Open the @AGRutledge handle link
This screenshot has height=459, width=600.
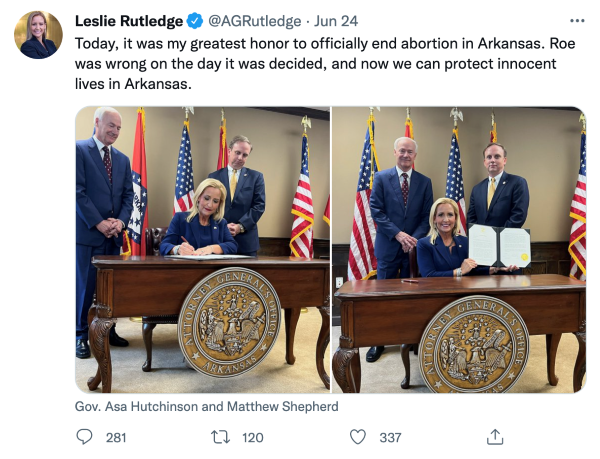click(254, 21)
